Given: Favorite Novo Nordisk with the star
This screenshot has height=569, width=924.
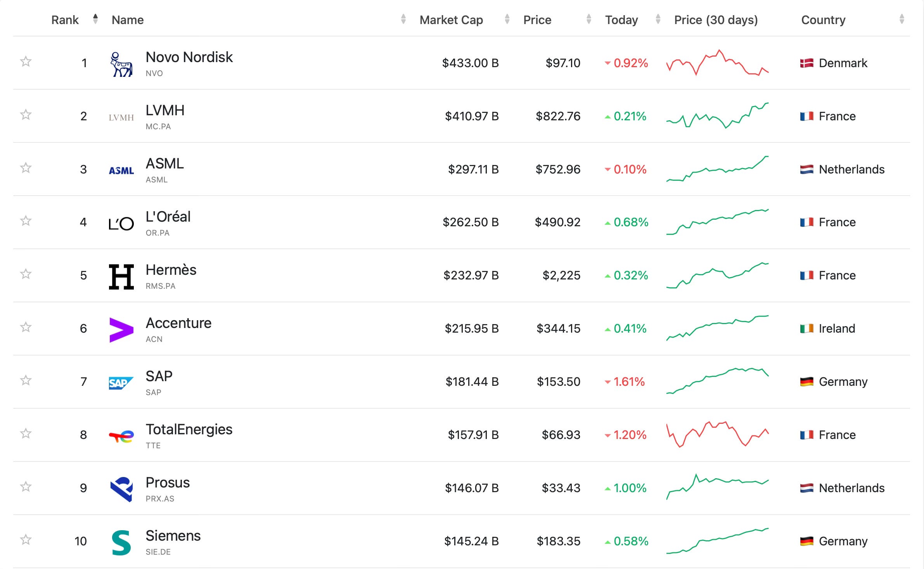Looking at the screenshot, I should 26,61.
